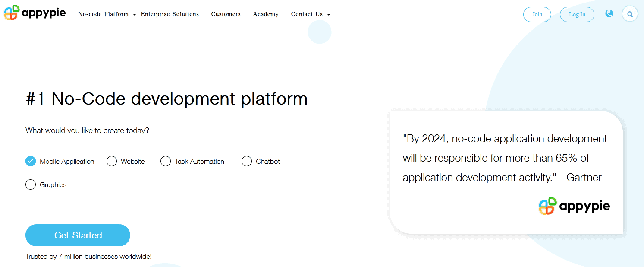Click the Appy Pie logo in header
Image resolution: width=644 pixels, height=267 pixels.
(x=35, y=13)
